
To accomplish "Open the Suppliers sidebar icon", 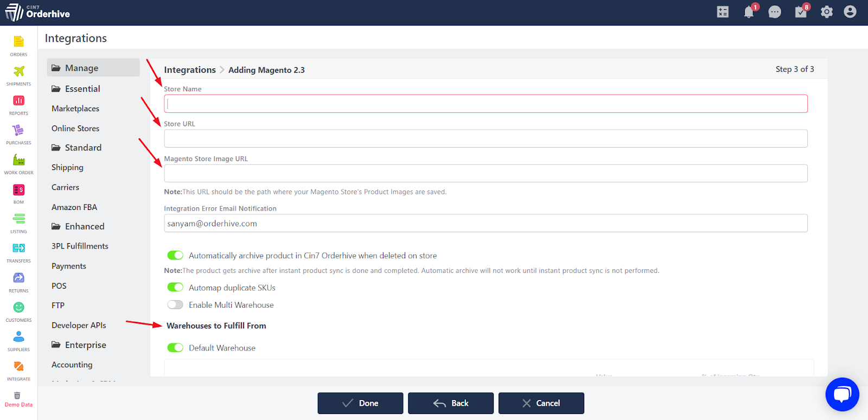I will 18,336.
